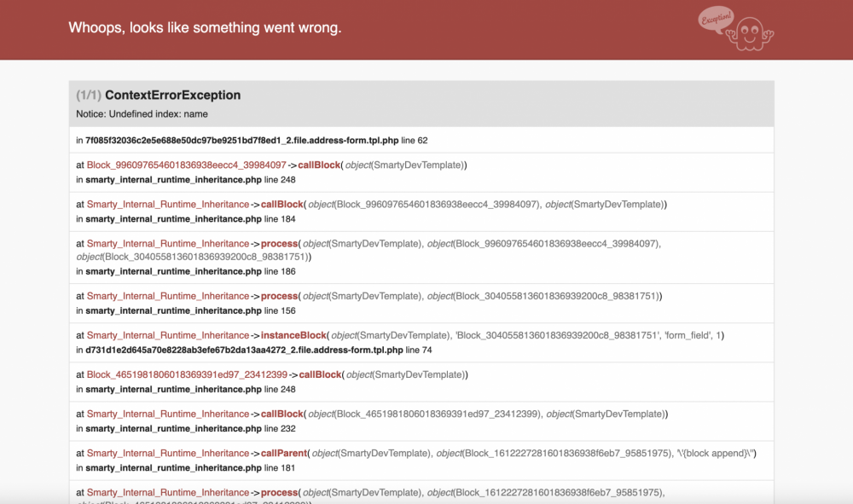The width and height of the screenshot is (853, 504).
Task: Click the 'Whoops, looks like something went wrong' title
Action: coord(205,28)
